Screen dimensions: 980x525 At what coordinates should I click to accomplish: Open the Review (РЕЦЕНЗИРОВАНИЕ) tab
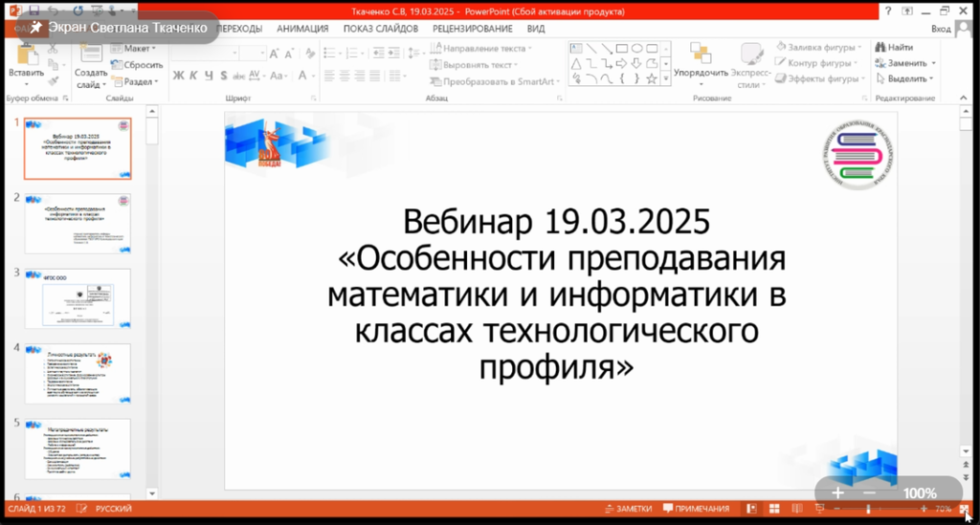pos(473,29)
